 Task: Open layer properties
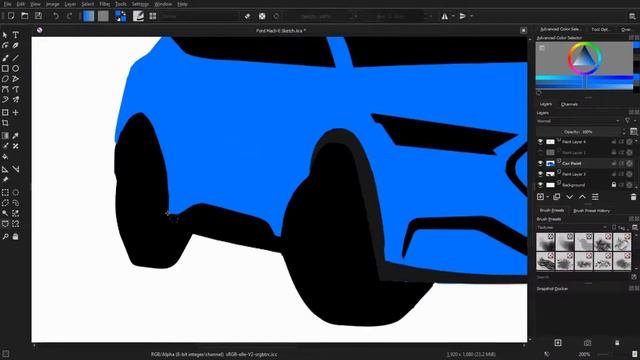(596, 197)
